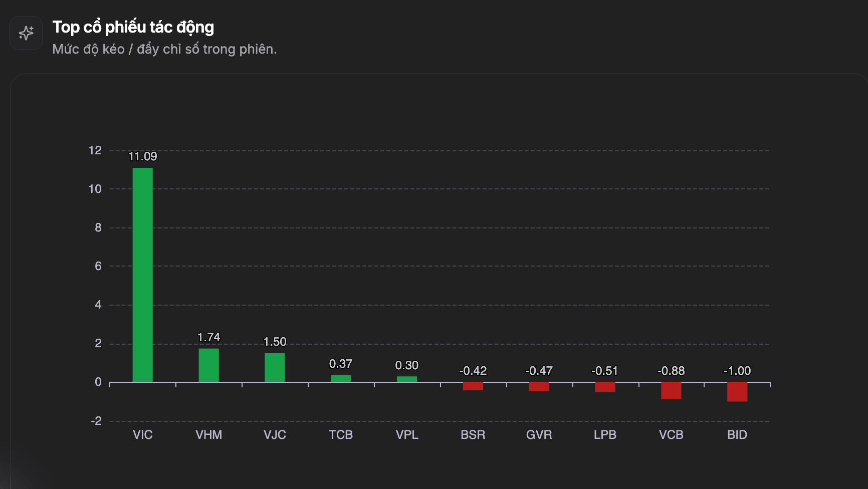The height and width of the screenshot is (489, 868).
Task: Click the sparkle icon beside the chart title
Action: (x=26, y=33)
